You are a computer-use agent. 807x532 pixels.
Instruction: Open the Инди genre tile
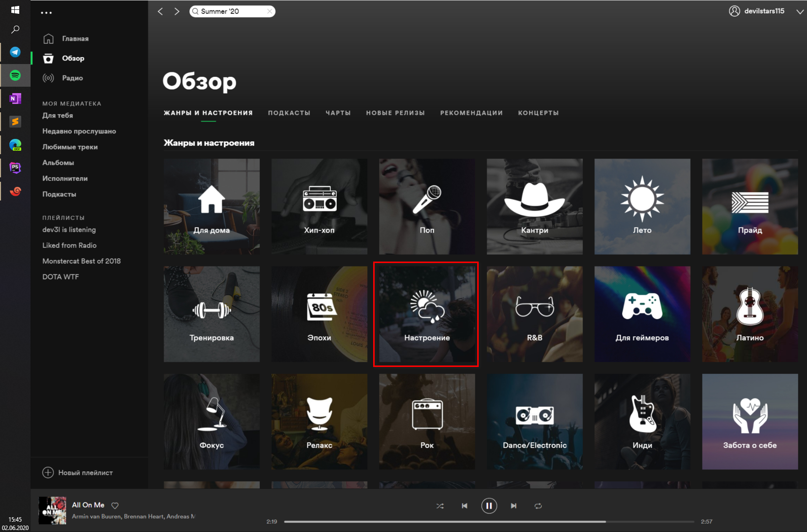642,422
